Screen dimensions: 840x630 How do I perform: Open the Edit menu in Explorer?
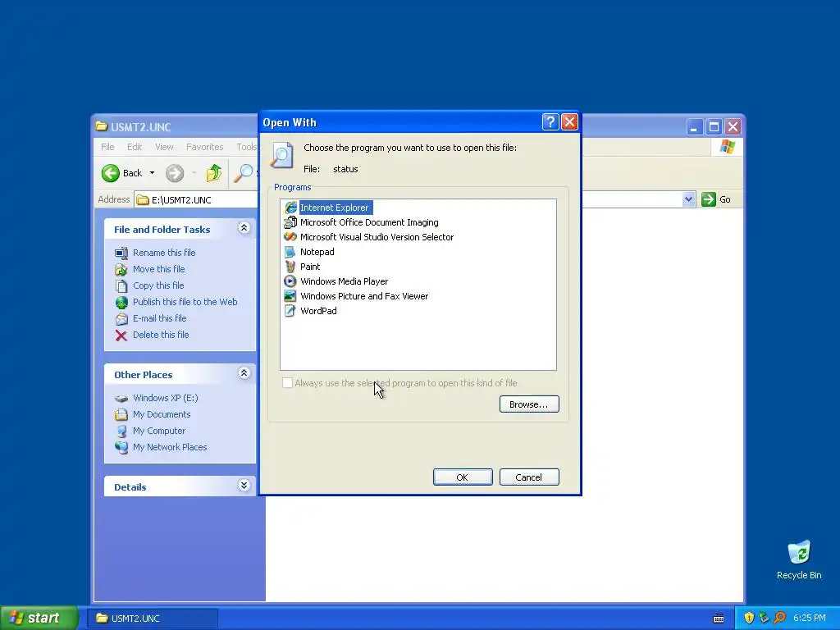tap(135, 147)
